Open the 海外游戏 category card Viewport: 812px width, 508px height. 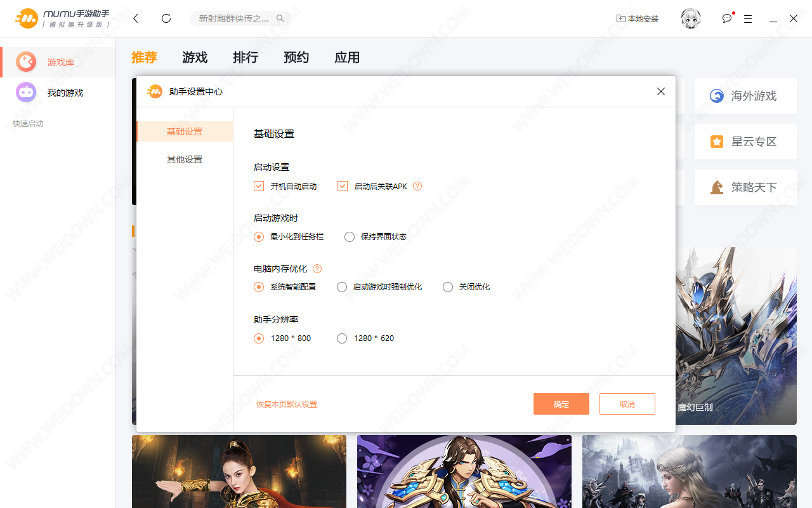[x=745, y=96]
